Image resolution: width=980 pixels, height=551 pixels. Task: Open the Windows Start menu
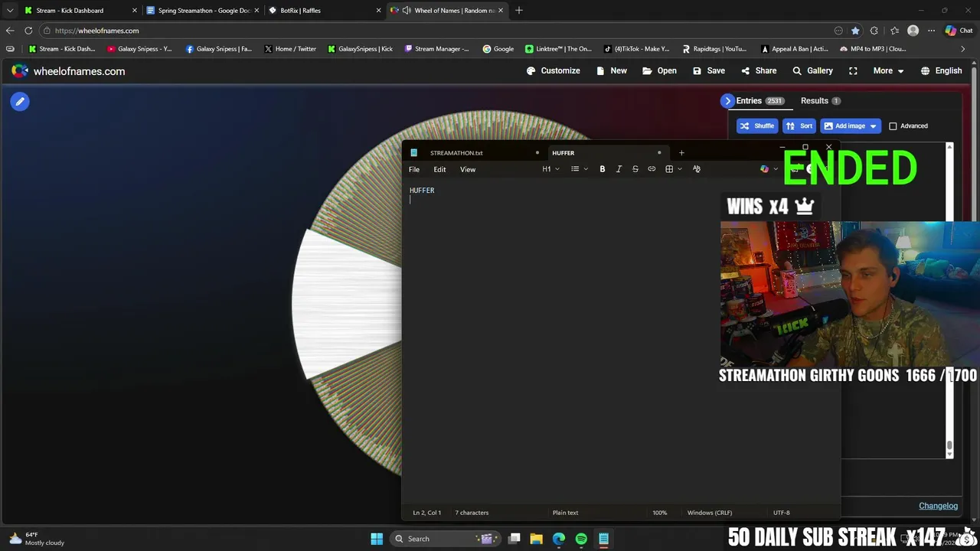[377, 539]
